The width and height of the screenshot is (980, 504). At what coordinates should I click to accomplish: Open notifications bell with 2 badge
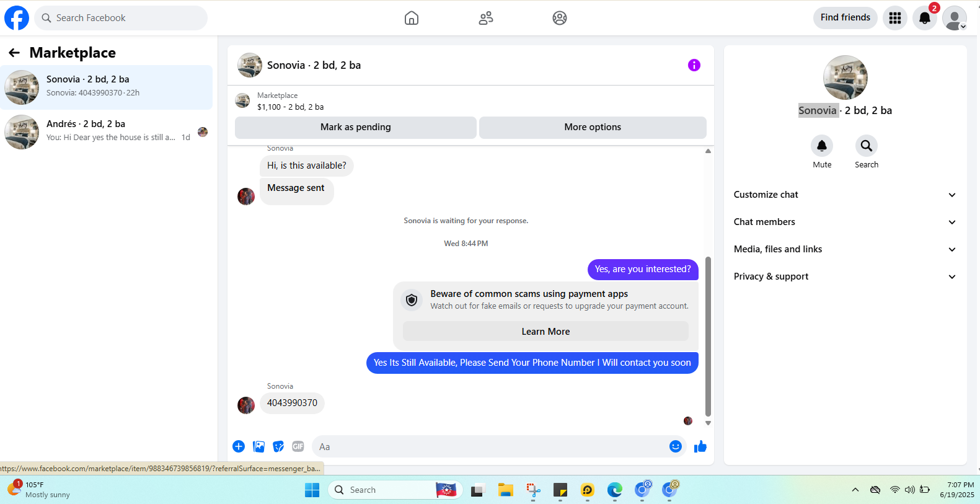pyautogui.click(x=925, y=18)
